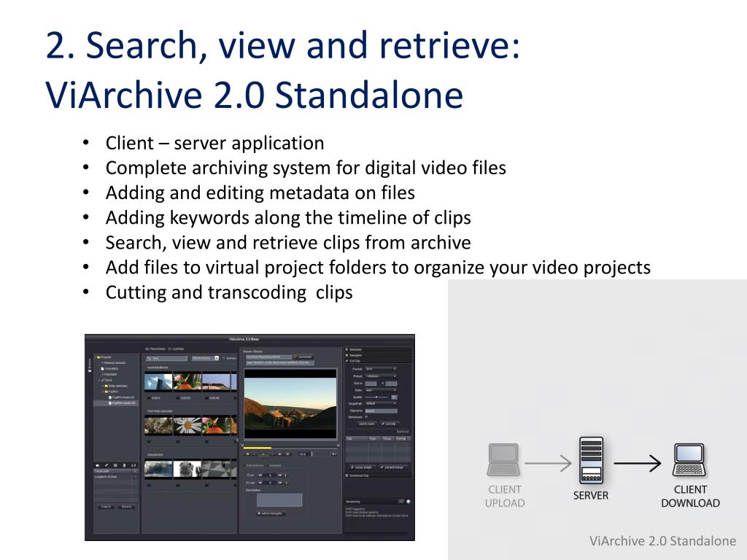The width and height of the screenshot is (747, 560).
Task: Click the Monitoring globe icon
Action: click(x=409, y=502)
